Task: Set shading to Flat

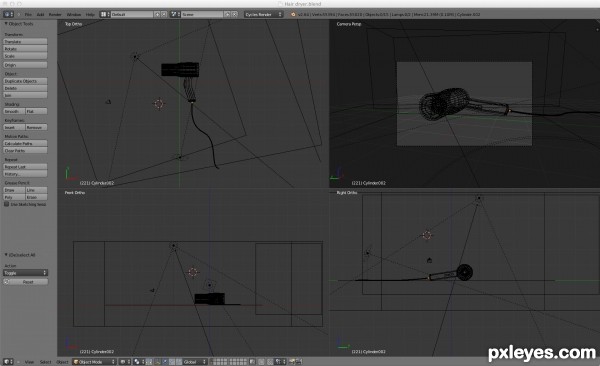Action: pyautogui.click(x=36, y=111)
